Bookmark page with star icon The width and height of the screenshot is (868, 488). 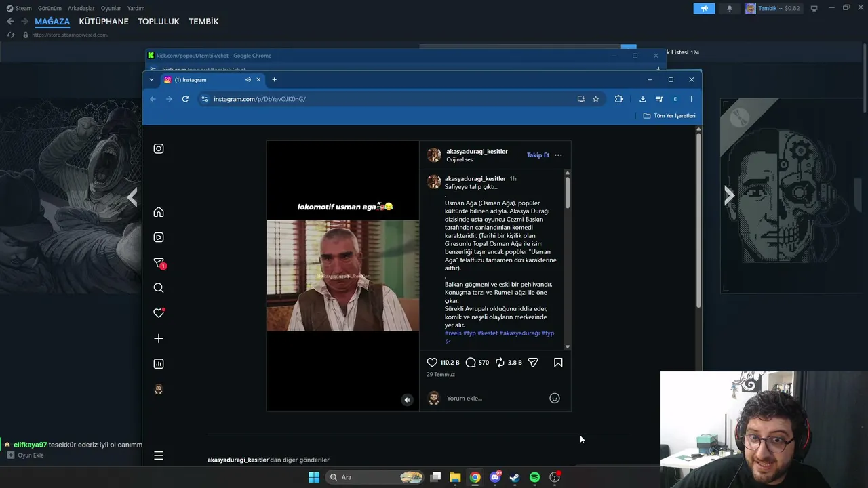tap(595, 99)
